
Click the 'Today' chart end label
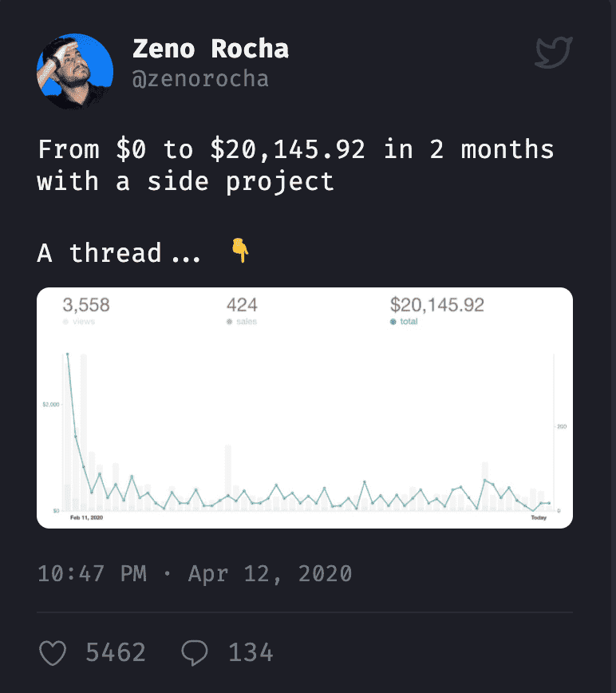(539, 517)
